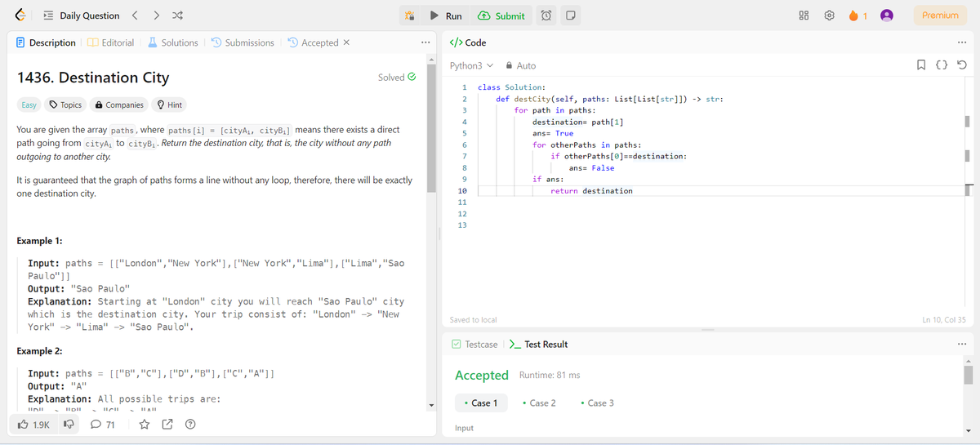Screen dimensions: 980x445
Task: Submit the solution
Action: click(501, 16)
